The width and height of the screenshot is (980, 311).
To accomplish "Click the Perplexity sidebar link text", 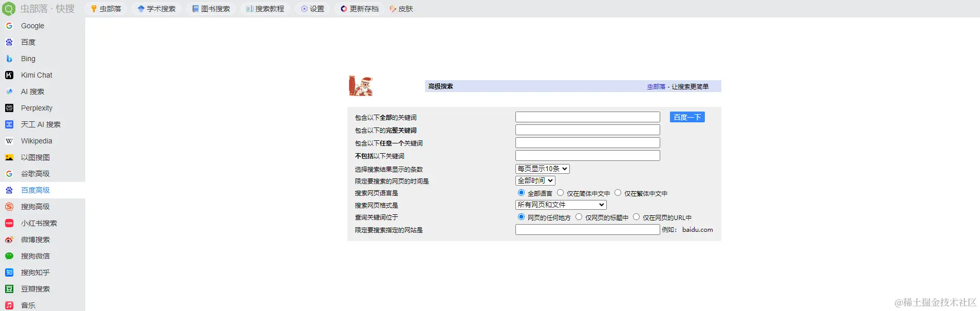I will pos(36,108).
